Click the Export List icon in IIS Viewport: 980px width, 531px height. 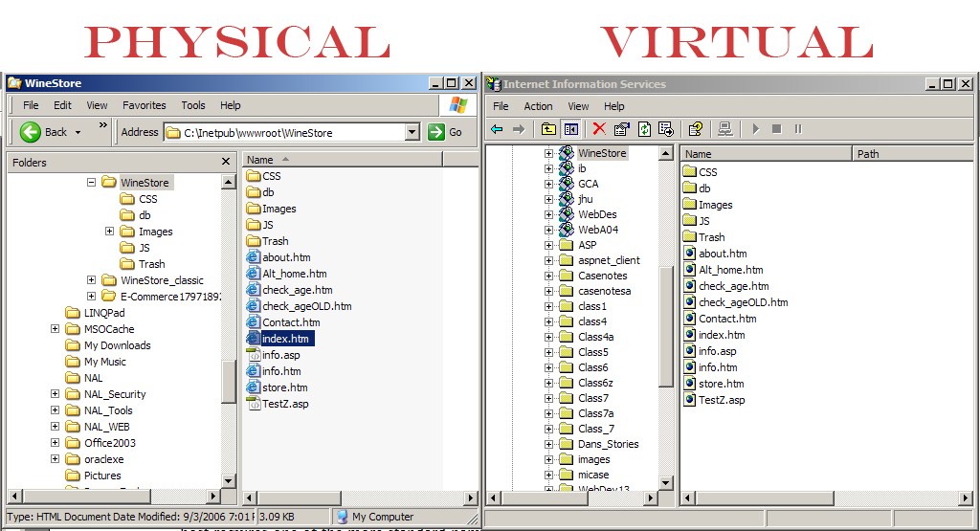coord(666,129)
